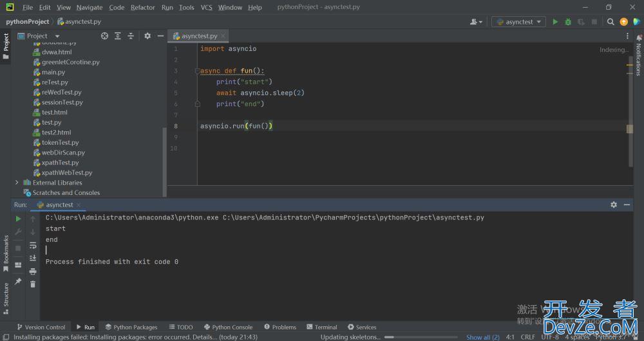644x341 pixels.
Task: Start debugging with the bug icon
Action: click(x=568, y=22)
